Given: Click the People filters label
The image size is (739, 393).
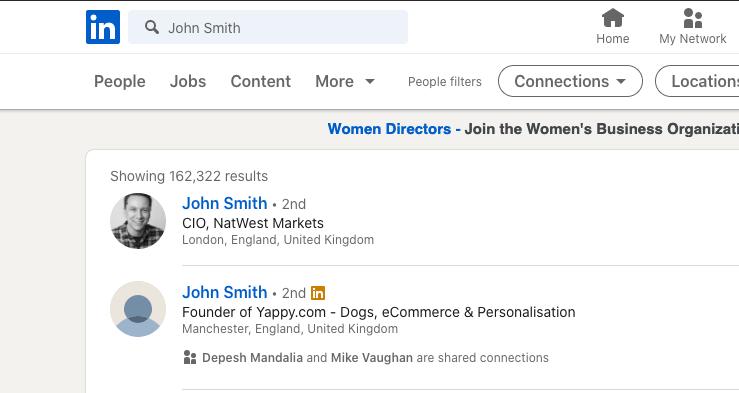Looking at the screenshot, I should click(444, 82).
